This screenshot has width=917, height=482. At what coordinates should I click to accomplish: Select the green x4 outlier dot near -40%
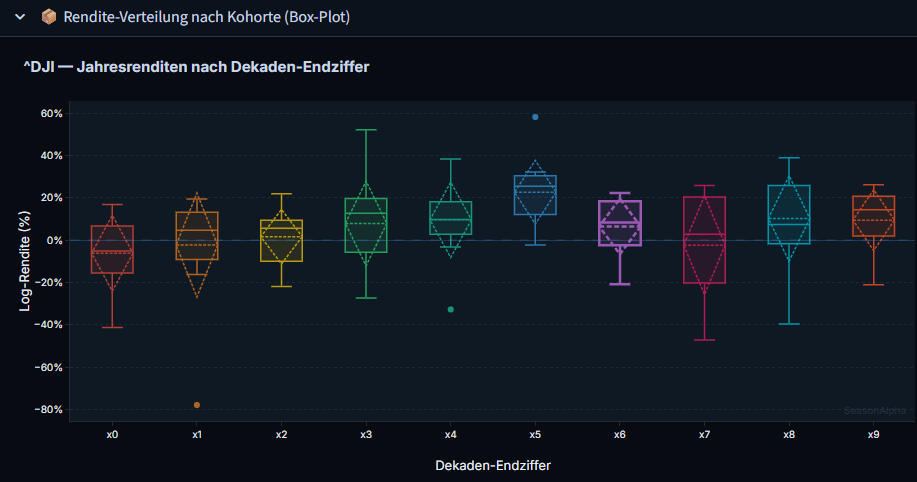(450, 309)
